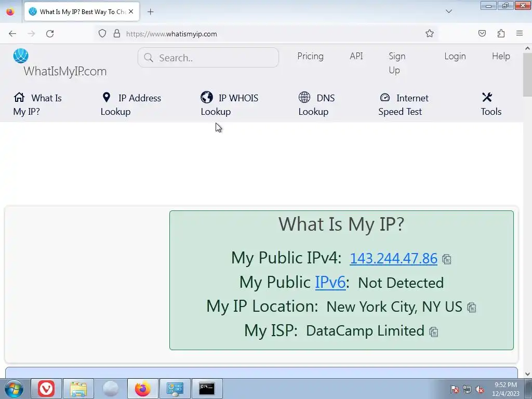
Task: Click the 'New York City, NY US' location text
Action: (x=394, y=307)
